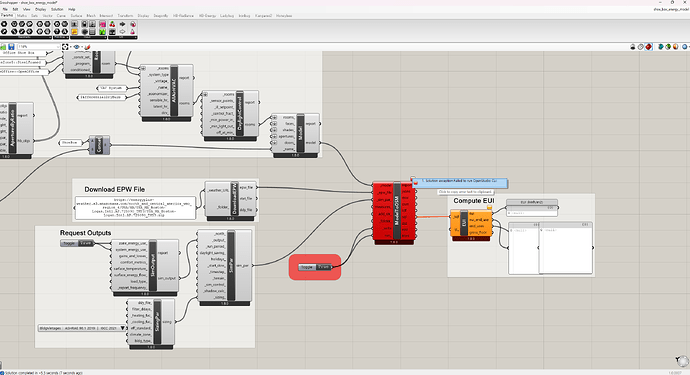
Task: Click the sketch brush icon in canvas toolbar
Action: [x=87, y=47]
